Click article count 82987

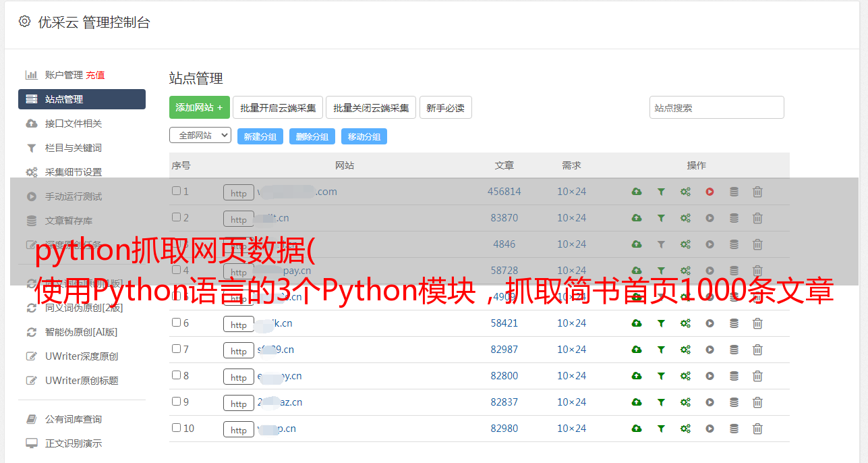click(x=504, y=350)
